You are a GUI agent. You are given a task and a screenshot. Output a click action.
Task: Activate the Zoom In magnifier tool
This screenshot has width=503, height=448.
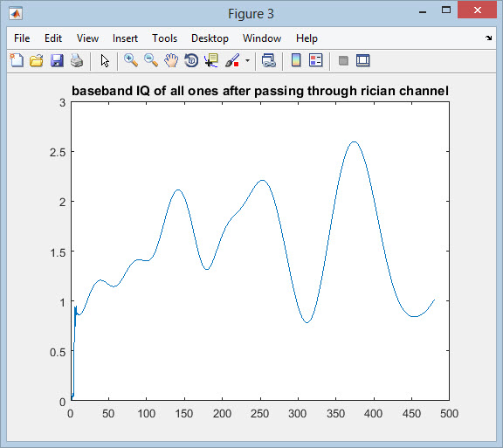(x=131, y=60)
